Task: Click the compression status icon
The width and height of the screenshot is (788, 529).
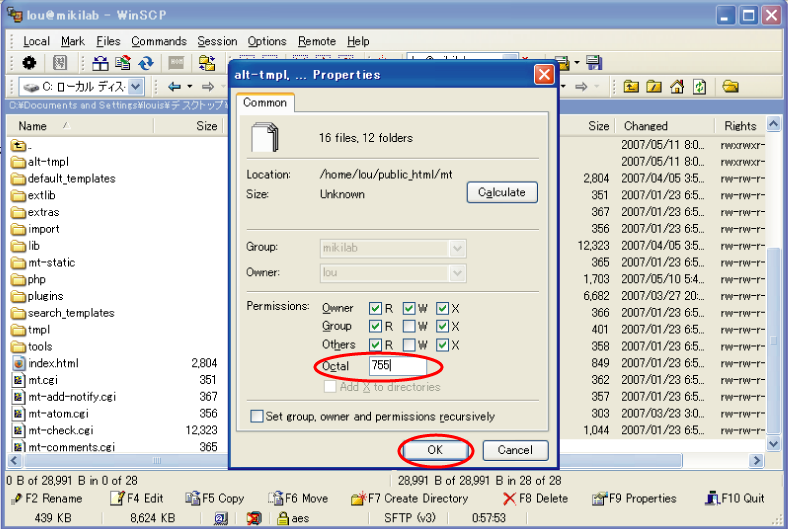Action: coord(254,518)
